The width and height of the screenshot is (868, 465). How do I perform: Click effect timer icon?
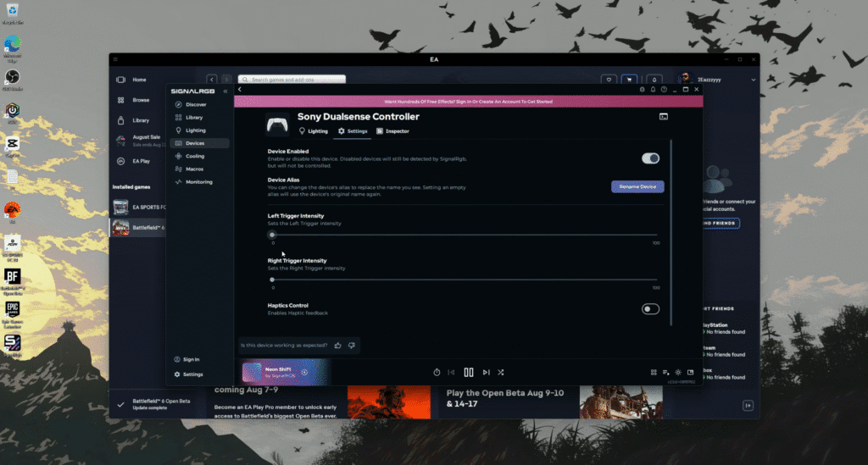point(437,373)
